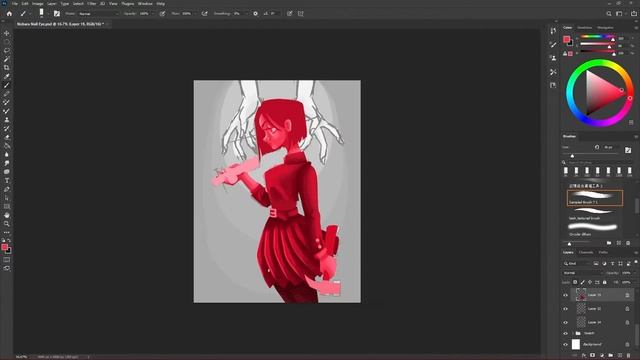Open the Window menu

point(145,4)
